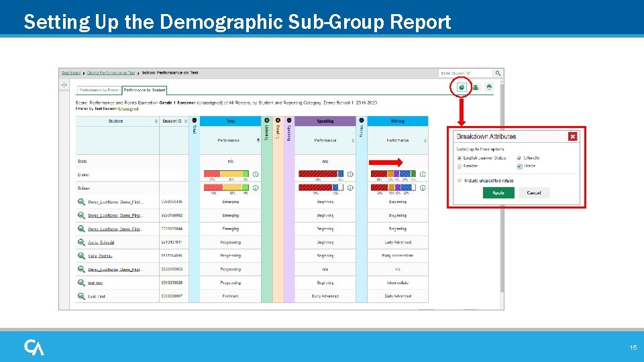
Task: Collapse the Writing column group
Action: [362, 120]
